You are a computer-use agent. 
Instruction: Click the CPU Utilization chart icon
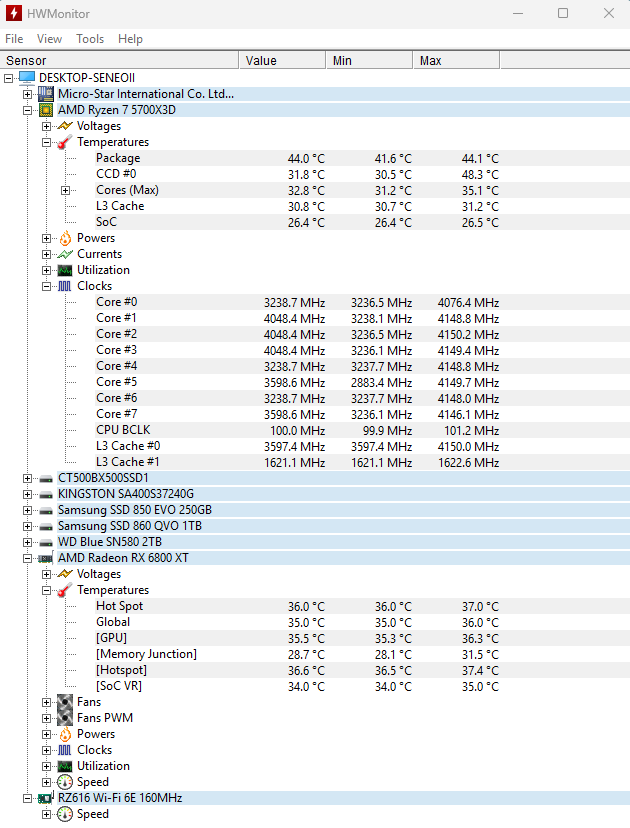(65, 270)
